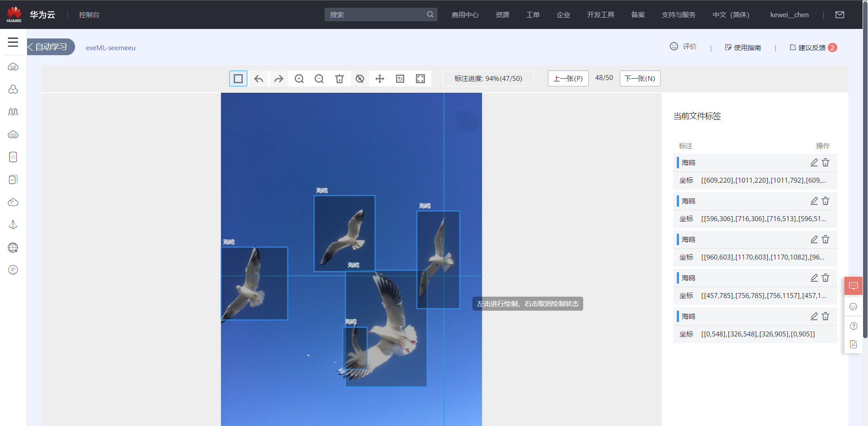Click the 标注进度: 94%(47/50) indicator
The image size is (868, 426).
(x=488, y=79)
